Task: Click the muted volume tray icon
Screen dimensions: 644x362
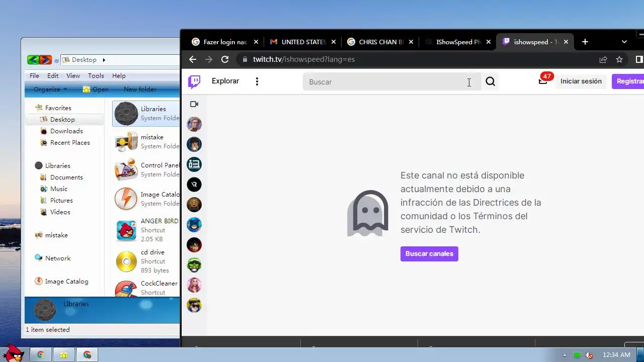Action: point(589,355)
